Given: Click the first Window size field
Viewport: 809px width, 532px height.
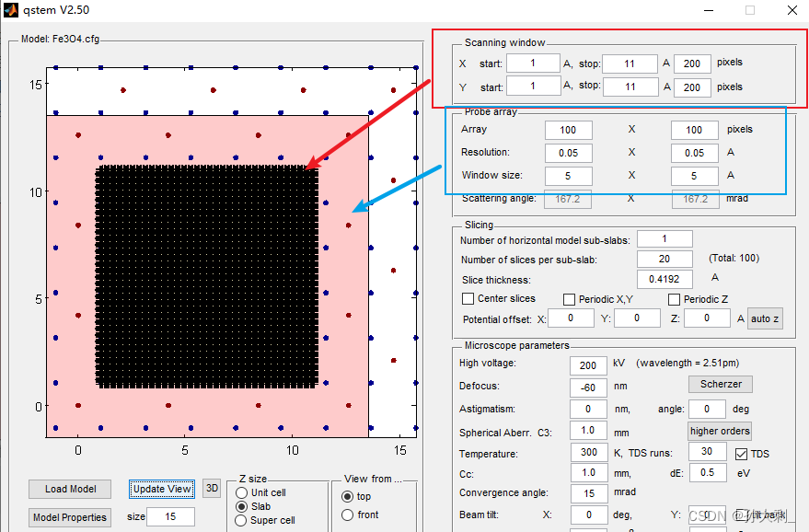Looking at the screenshot, I should pos(568,176).
